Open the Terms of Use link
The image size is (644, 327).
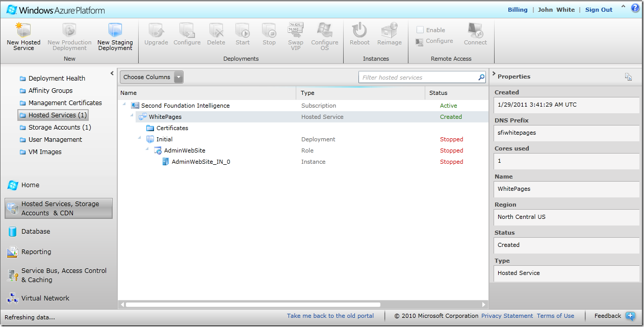pyautogui.click(x=555, y=316)
